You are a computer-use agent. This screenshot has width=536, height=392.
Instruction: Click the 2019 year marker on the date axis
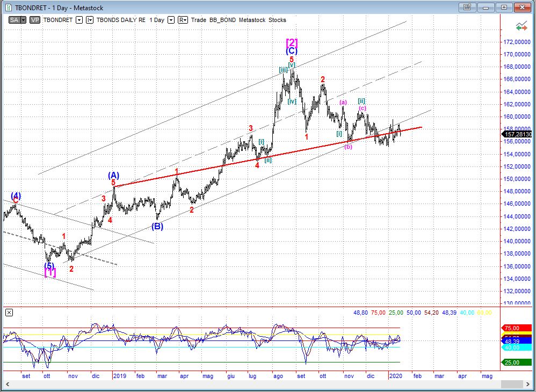[x=120, y=376]
